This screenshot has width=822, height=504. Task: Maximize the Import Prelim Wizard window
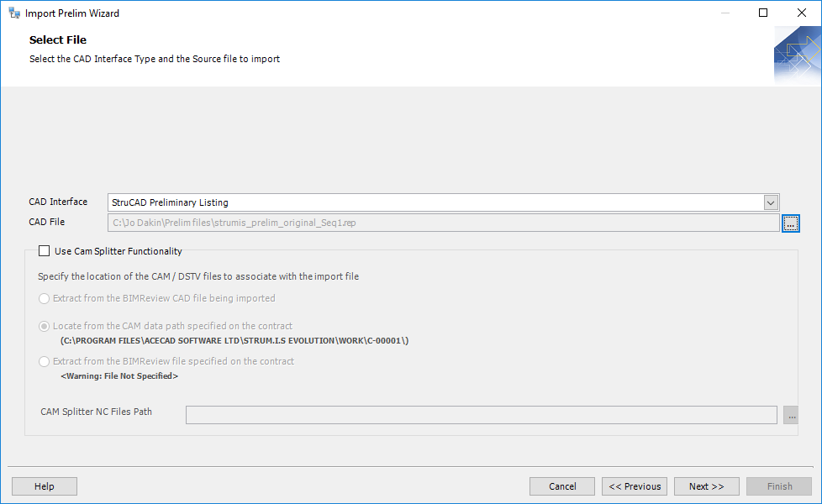point(763,13)
